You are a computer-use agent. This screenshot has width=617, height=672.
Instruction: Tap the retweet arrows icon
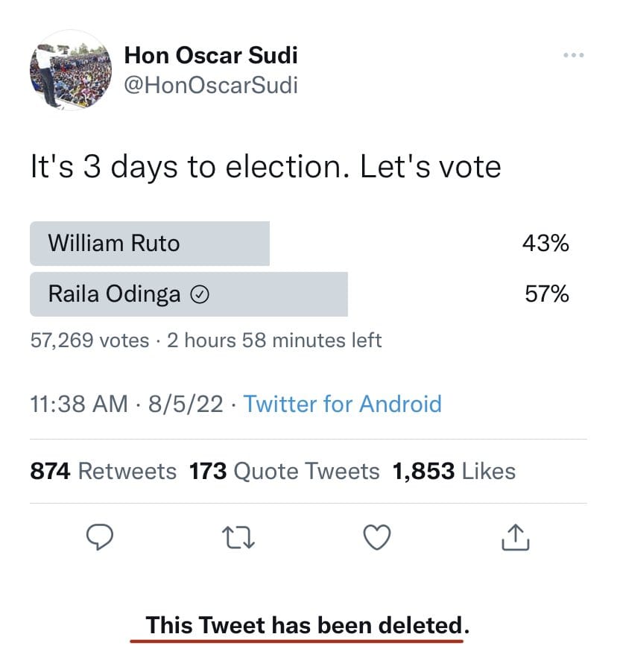point(240,536)
